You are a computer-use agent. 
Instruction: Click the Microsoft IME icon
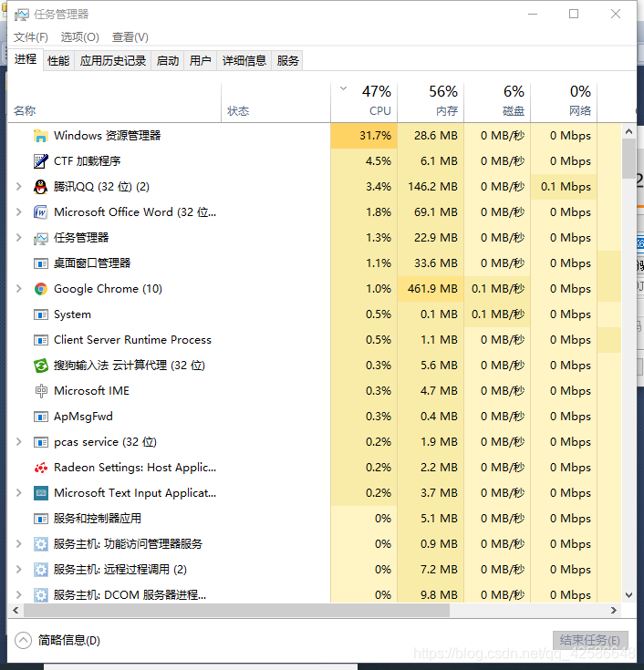click(x=40, y=391)
